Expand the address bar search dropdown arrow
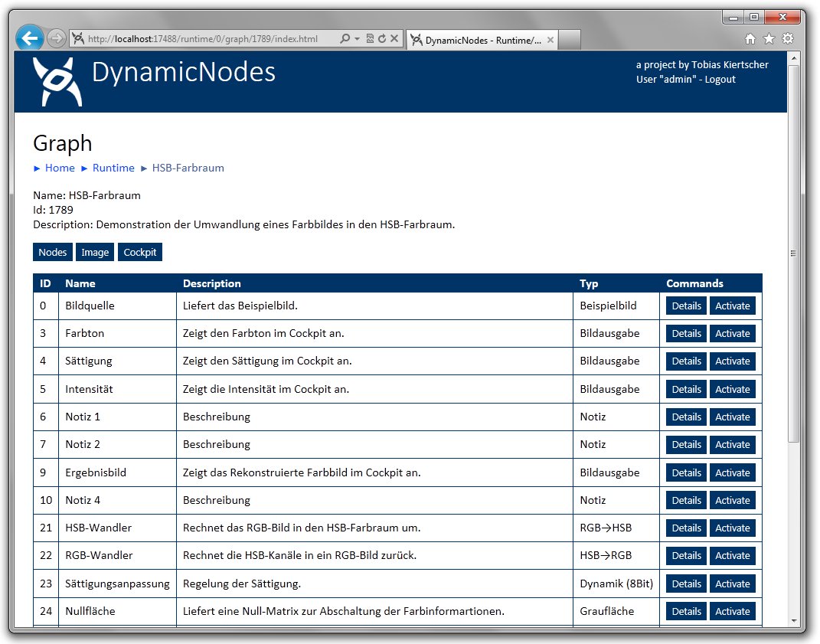The height and width of the screenshot is (644, 820). [357, 39]
